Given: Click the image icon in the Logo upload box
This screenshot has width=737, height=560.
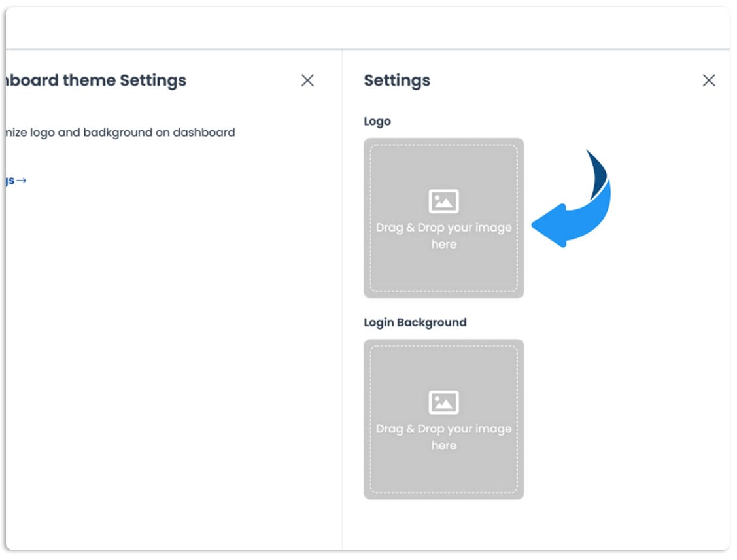Looking at the screenshot, I should click(x=443, y=201).
